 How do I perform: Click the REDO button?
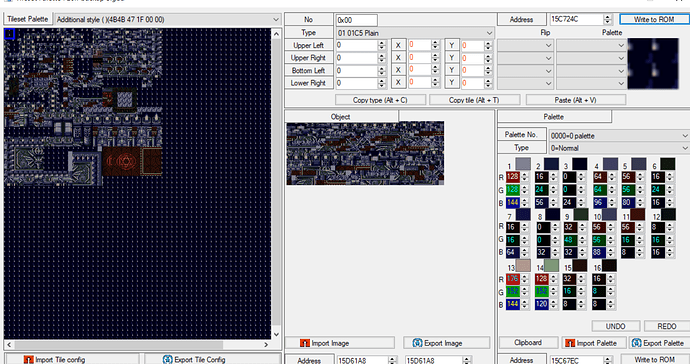[x=667, y=326]
